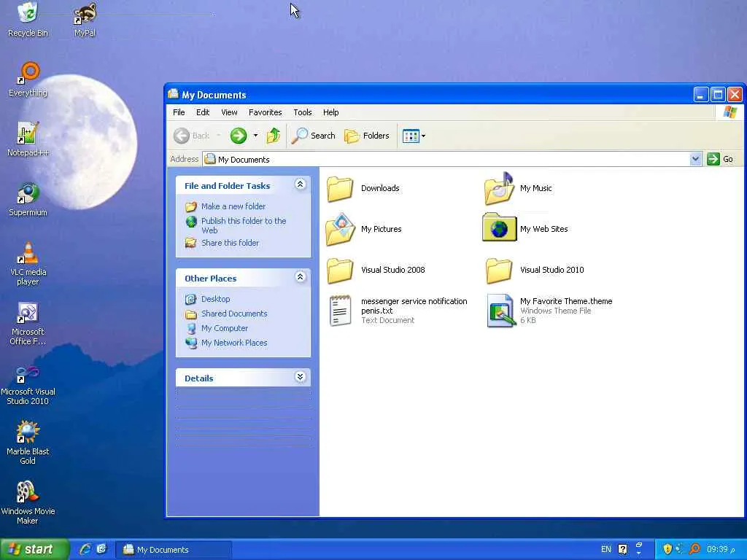Toggle the Folders pane button
The image size is (747, 560).
(x=366, y=136)
